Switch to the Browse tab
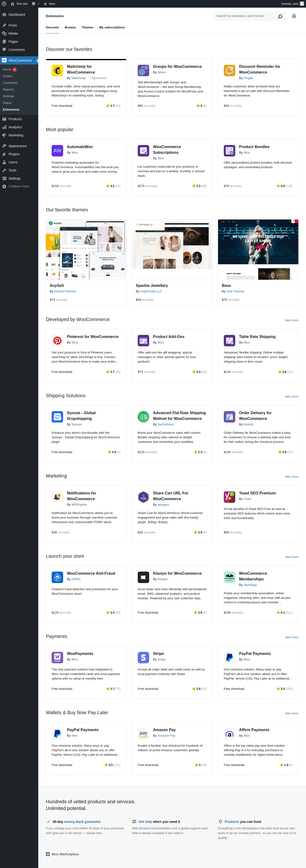The image size is (306, 868). (x=70, y=28)
